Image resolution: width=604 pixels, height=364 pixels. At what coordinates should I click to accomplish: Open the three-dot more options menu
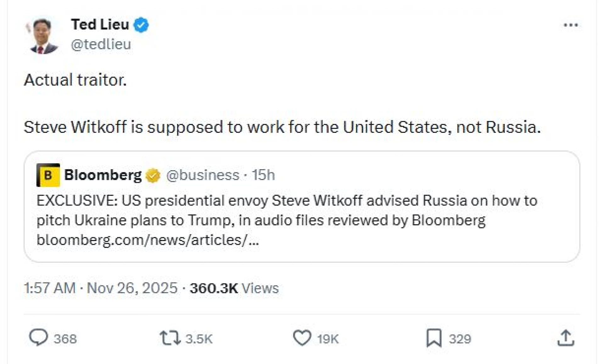coord(571,25)
